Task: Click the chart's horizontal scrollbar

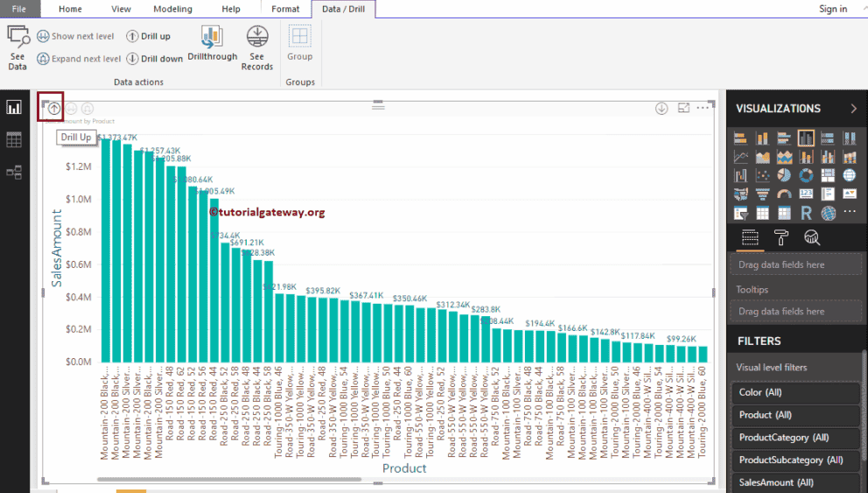Action: click(227, 480)
